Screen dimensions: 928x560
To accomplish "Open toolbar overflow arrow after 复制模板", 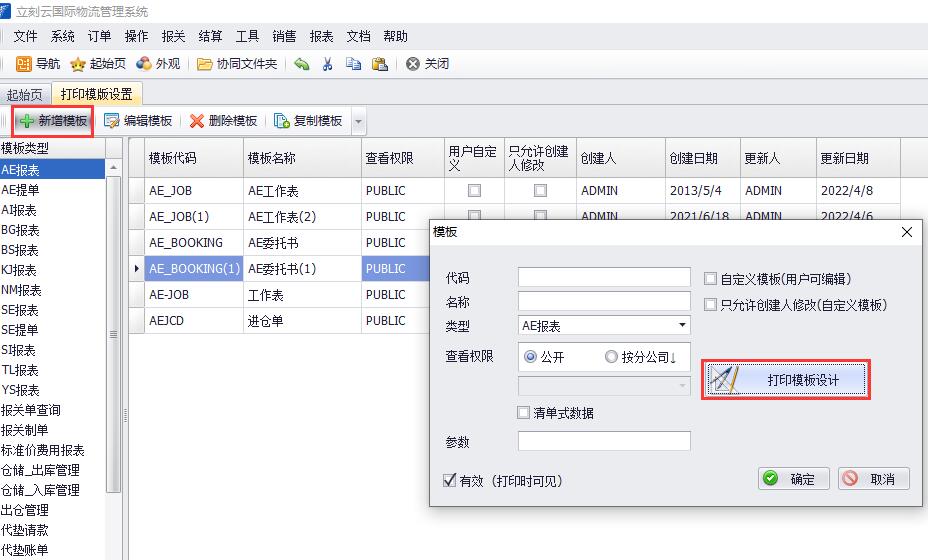I will 359,122.
